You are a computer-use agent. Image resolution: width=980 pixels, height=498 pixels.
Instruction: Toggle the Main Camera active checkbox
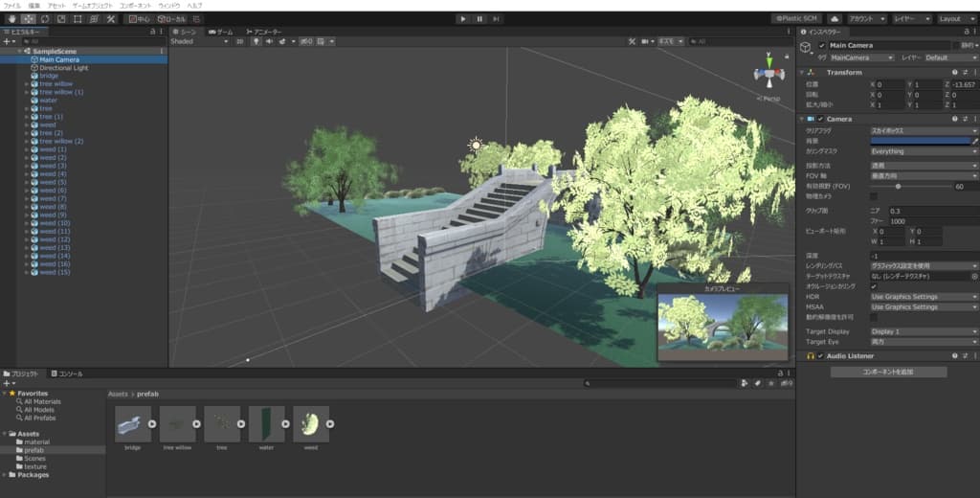(821, 45)
